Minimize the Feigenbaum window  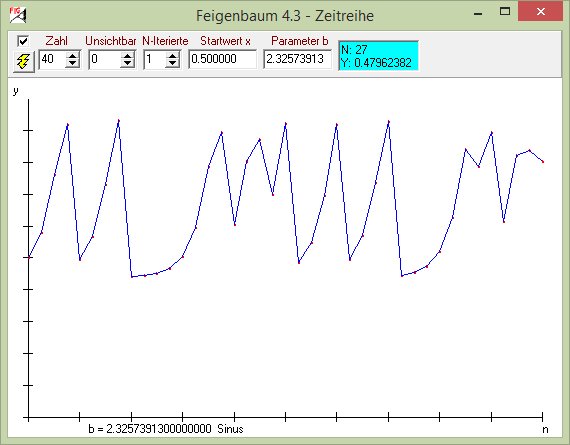(478, 12)
